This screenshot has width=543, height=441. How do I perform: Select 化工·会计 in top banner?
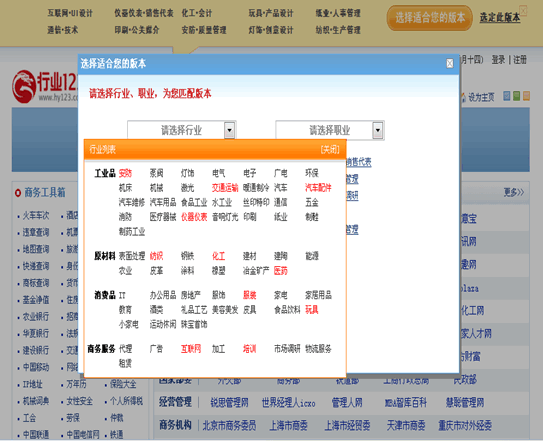pos(197,14)
